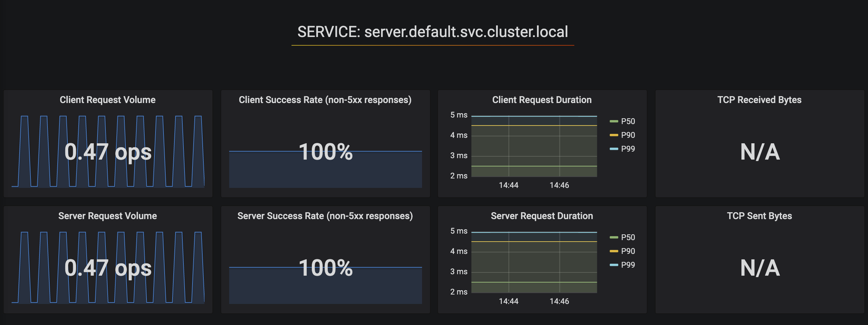
Task: Click 4 ms axis label in Client Request Duration
Action: click(459, 135)
